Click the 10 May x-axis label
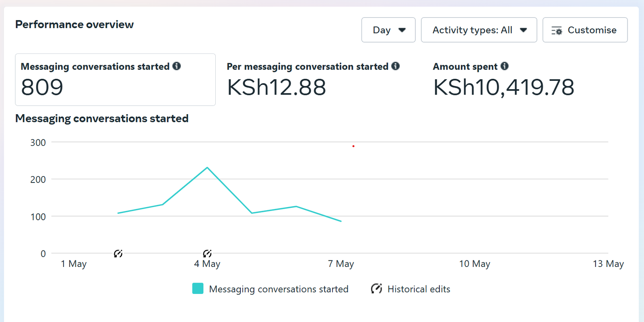The width and height of the screenshot is (644, 322). [475, 264]
